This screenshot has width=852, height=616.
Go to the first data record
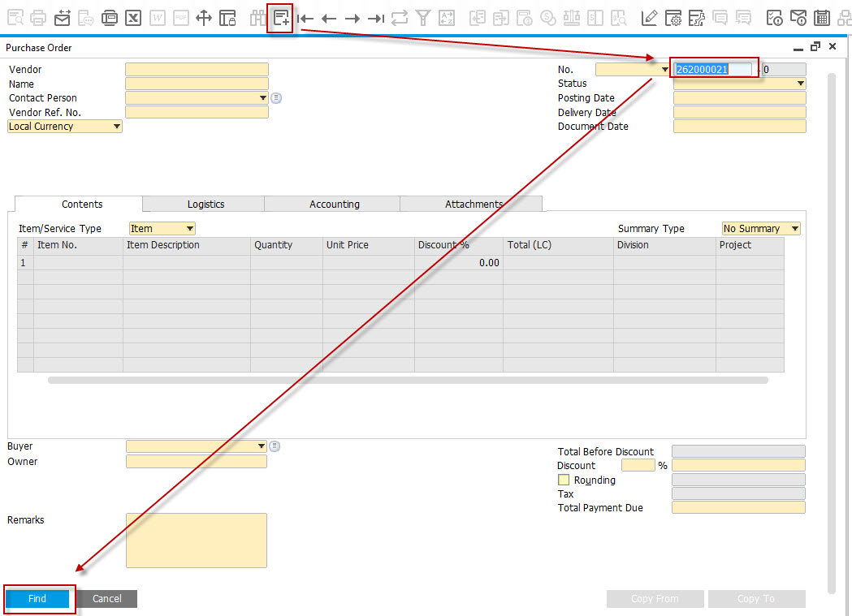click(305, 19)
